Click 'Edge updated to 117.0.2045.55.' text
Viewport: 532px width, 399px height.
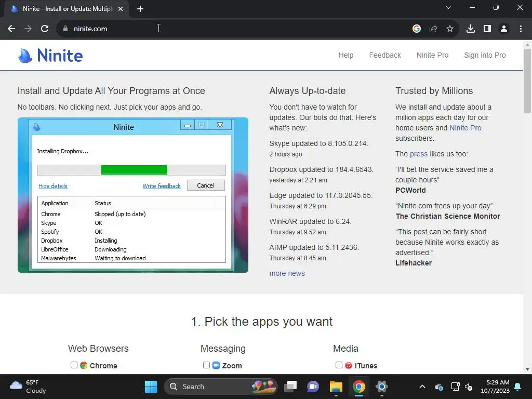pos(321,195)
